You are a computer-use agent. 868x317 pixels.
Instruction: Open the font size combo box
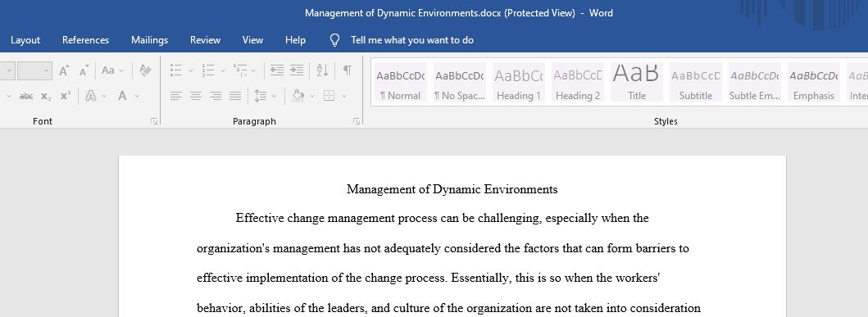point(34,70)
